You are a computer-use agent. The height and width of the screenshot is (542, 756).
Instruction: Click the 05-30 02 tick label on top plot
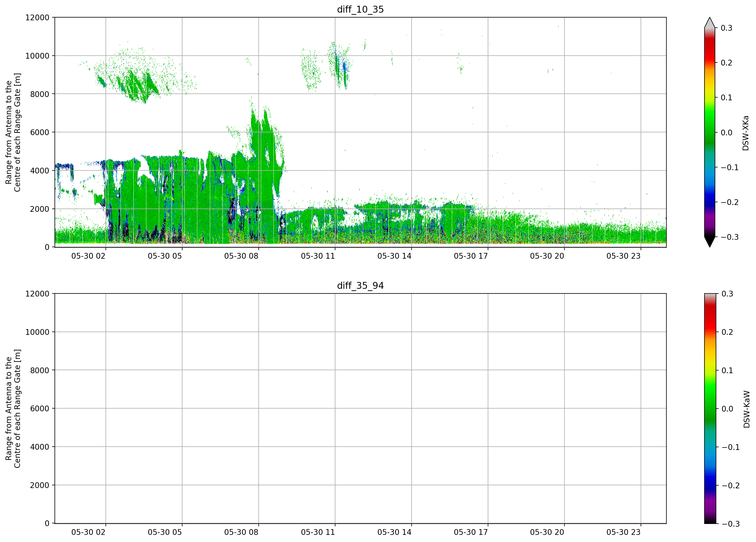(x=88, y=256)
